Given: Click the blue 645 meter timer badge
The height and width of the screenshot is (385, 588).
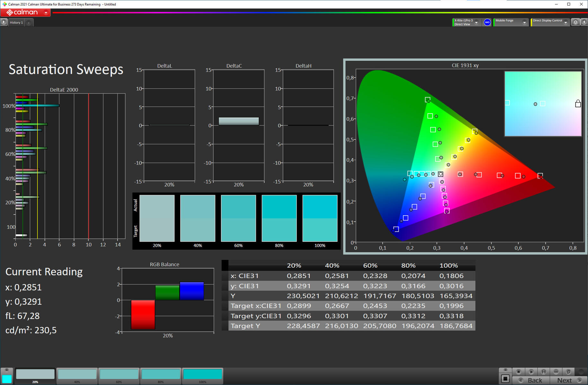Looking at the screenshot, I should [x=487, y=22].
